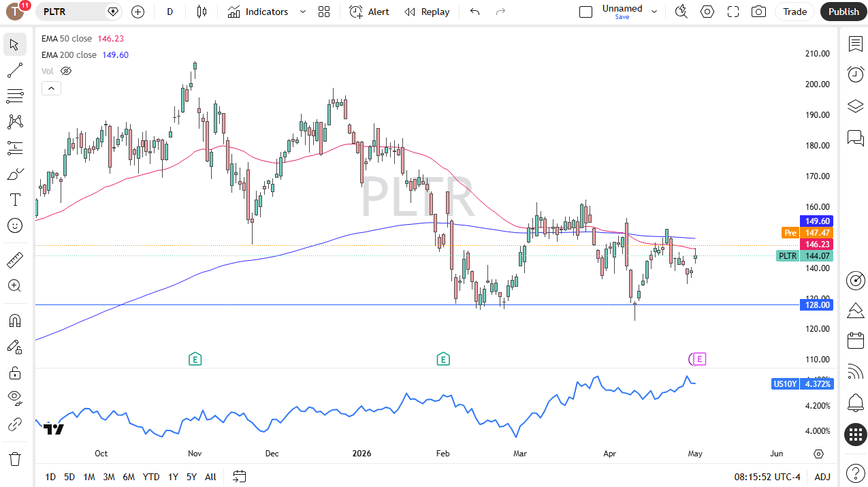Hide all drawings with eye icon
This screenshot has width=868, height=487.
click(x=15, y=398)
